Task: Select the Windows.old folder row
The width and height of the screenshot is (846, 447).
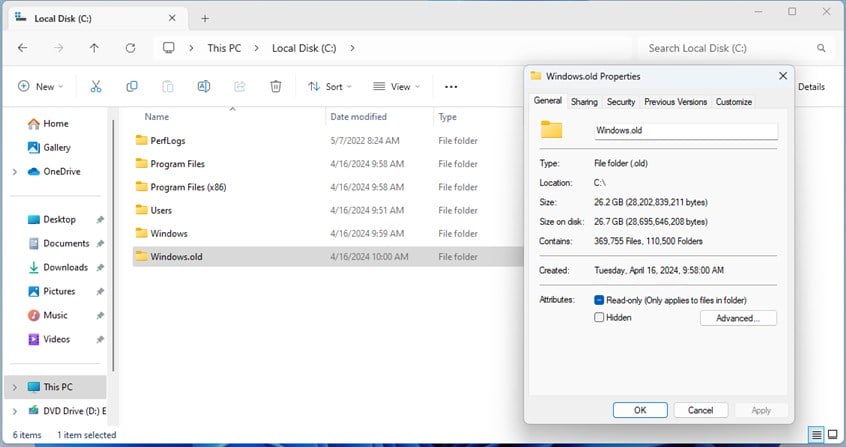Action: (328, 256)
